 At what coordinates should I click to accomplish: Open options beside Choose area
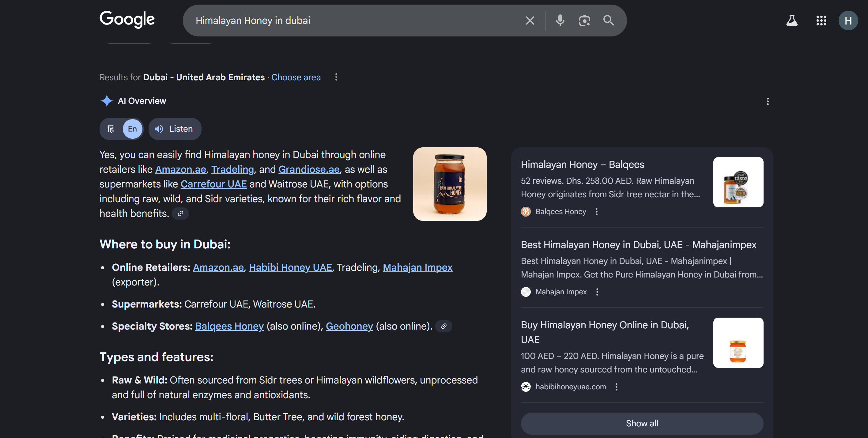click(336, 77)
